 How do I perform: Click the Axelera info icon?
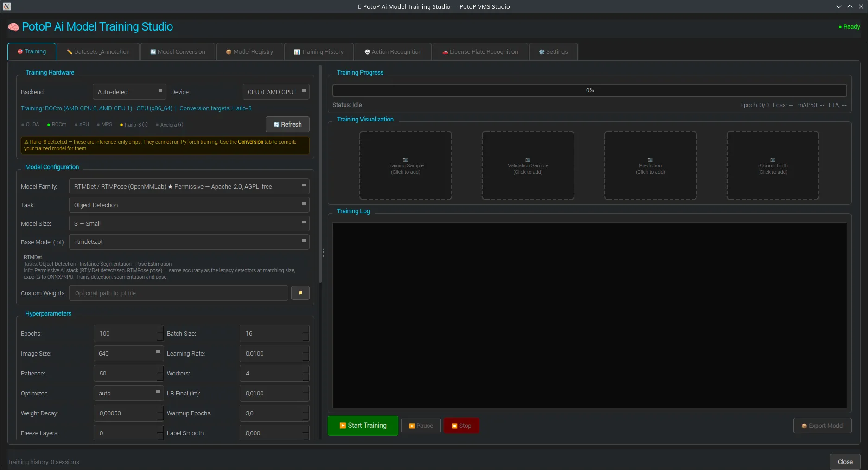[181, 125]
